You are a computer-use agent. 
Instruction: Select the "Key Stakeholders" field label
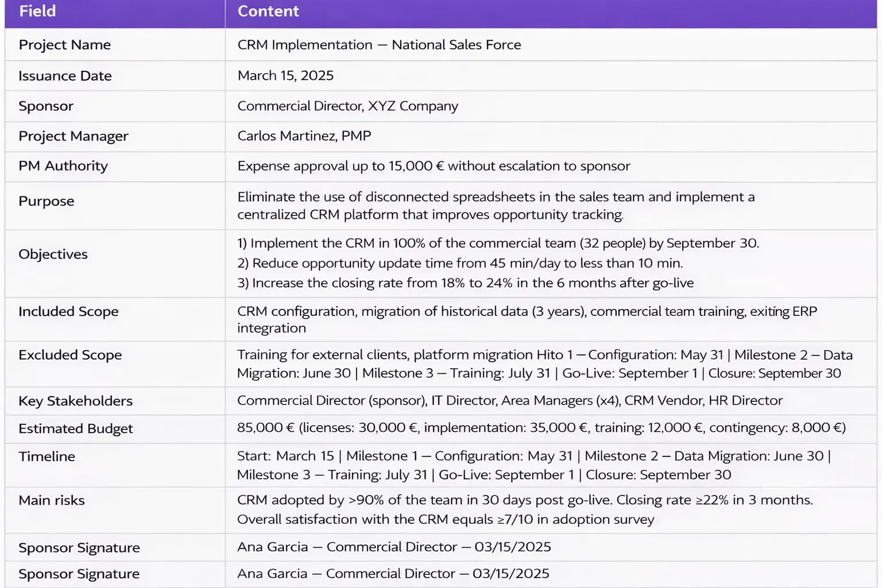tap(75, 401)
